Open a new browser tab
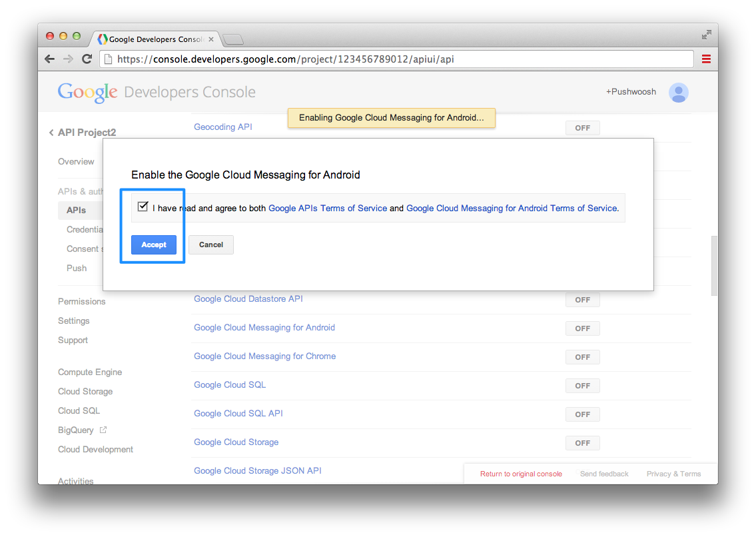The height and width of the screenshot is (537, 756). (x=233, y=39)
